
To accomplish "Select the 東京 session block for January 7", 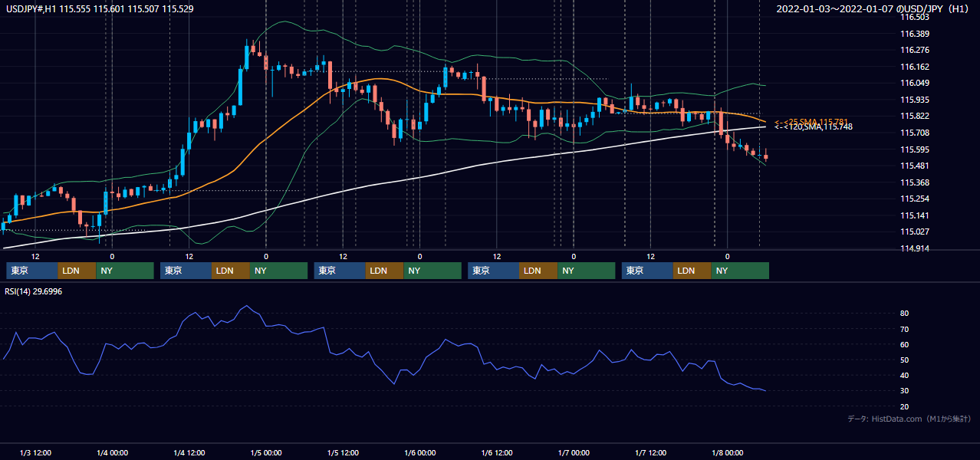I will 647,271.
